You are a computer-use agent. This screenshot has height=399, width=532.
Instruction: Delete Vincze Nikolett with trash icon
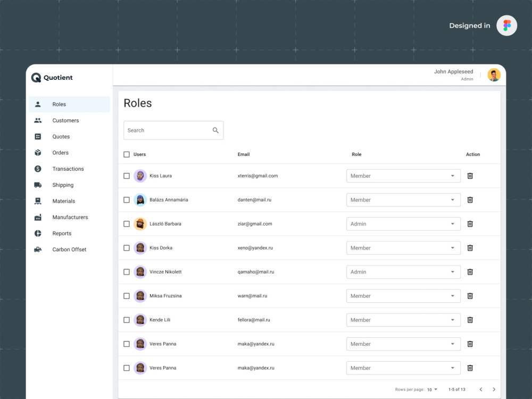pyautogui.click(x=470, y=272)
